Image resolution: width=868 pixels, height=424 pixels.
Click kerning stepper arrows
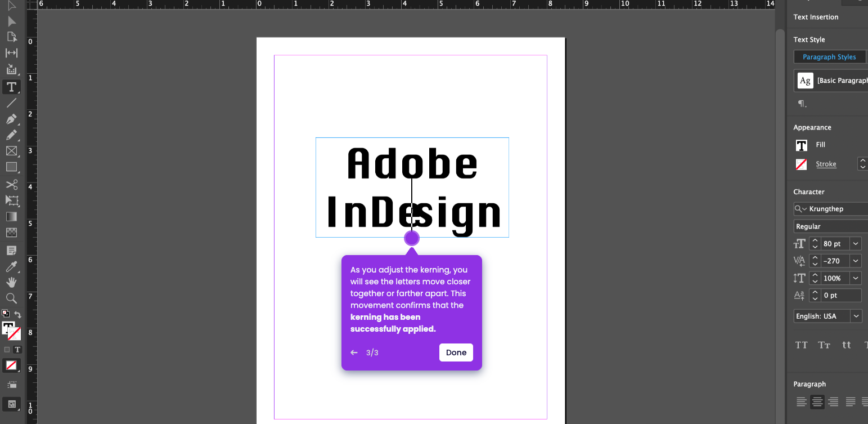[x=815, y=261]
